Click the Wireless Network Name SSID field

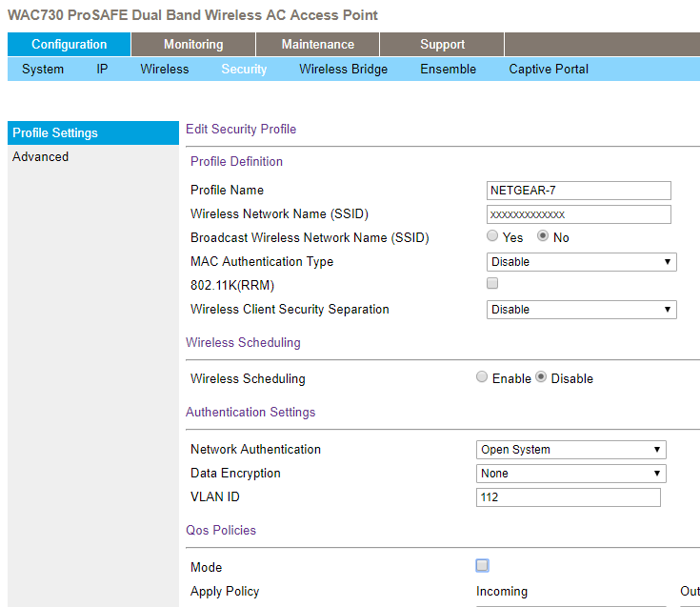pyautogui.click(x=579, y=214)
